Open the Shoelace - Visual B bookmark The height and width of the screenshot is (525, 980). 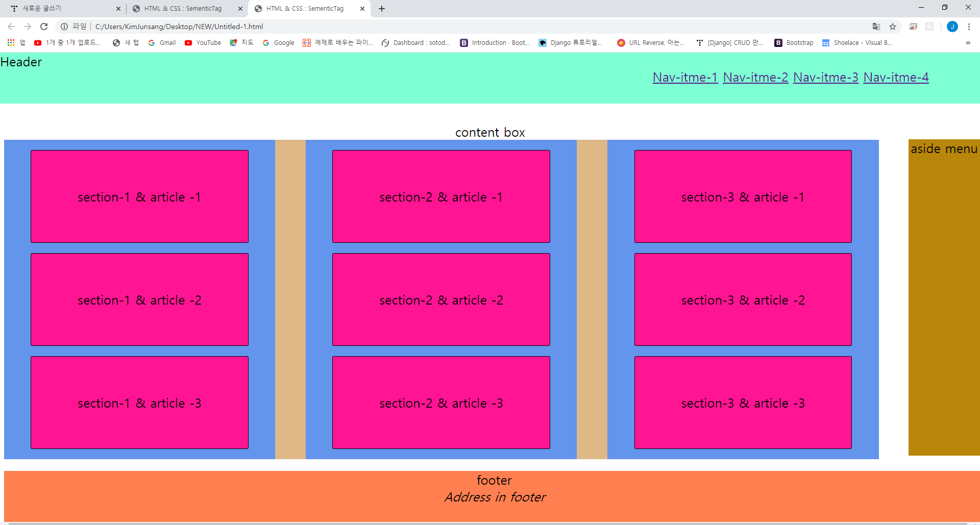[x=857, y=43]
